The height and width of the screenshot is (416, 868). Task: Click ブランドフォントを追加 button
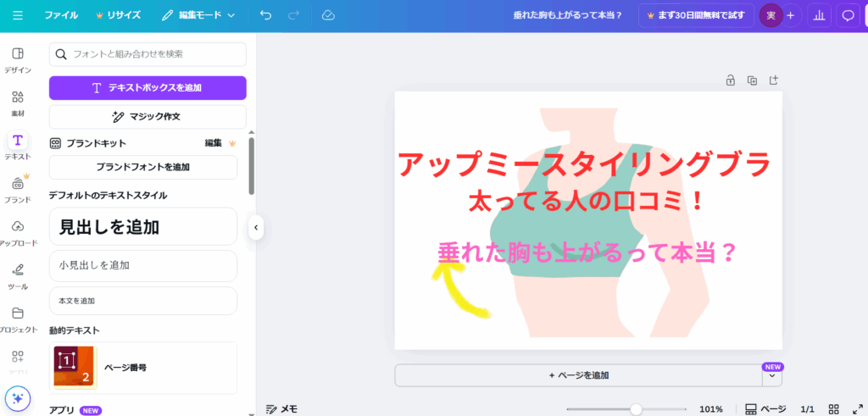click(143, 167)
